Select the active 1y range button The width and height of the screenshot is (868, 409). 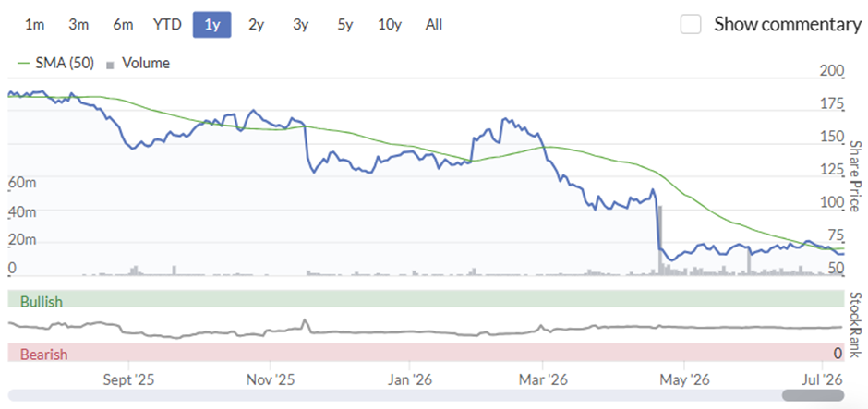(x=212, y=25)
